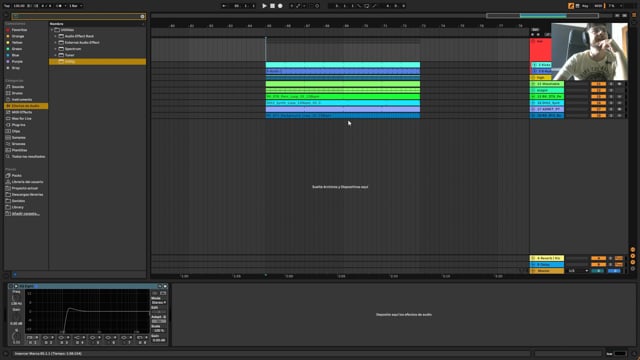This screenshot has width=640, height=360.
Task: Open the Plug-Ins browser category
Action: click(x=18, y=125)
